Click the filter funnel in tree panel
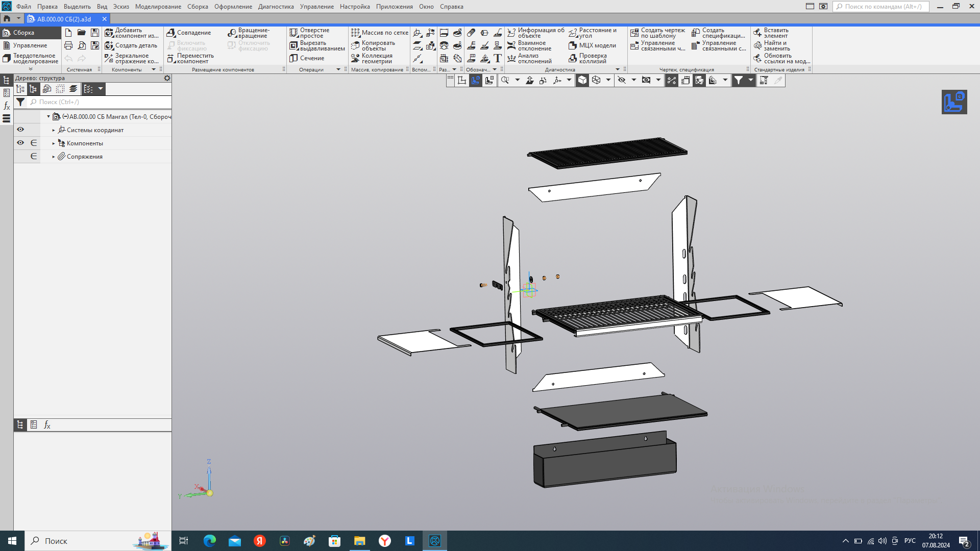The width and height of the screenshot is (980, 551). 20,102
